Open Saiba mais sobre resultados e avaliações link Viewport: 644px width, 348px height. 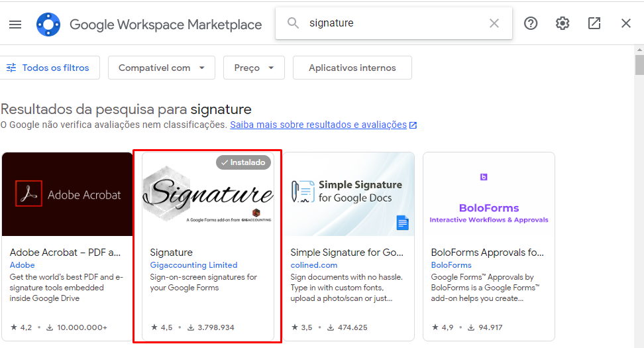[x=323, y=125]
